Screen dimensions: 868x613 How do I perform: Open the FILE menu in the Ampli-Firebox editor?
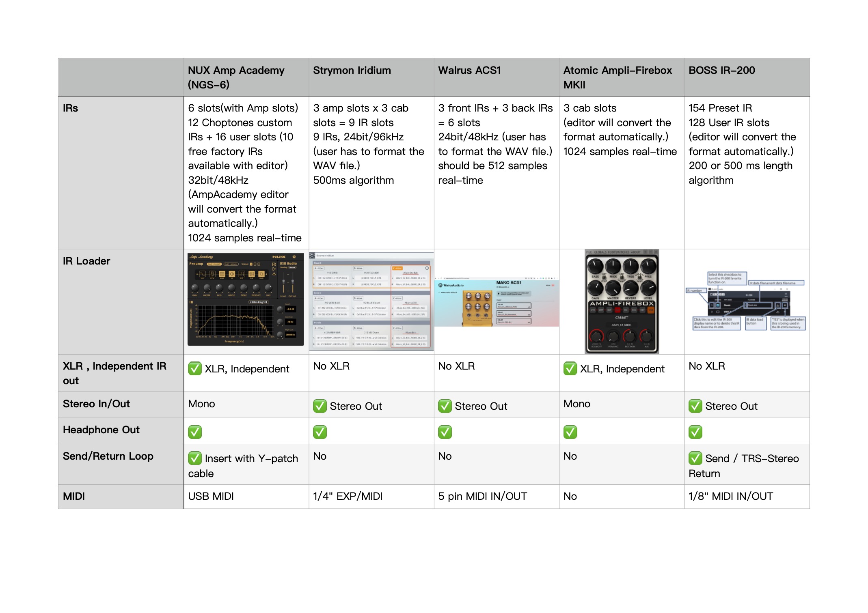pos(589,252)
